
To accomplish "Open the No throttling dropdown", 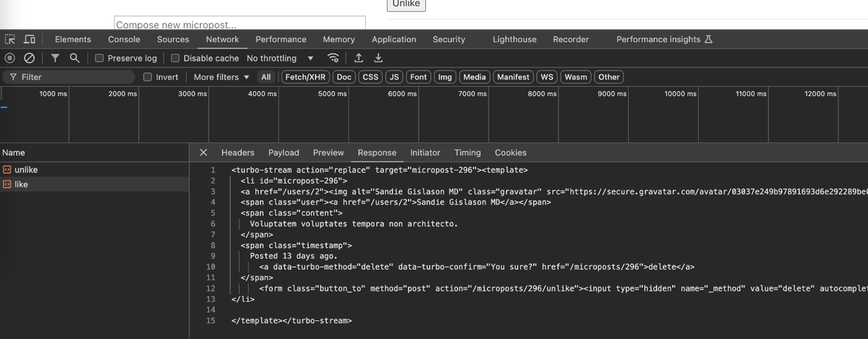I will tap(280, 59).
